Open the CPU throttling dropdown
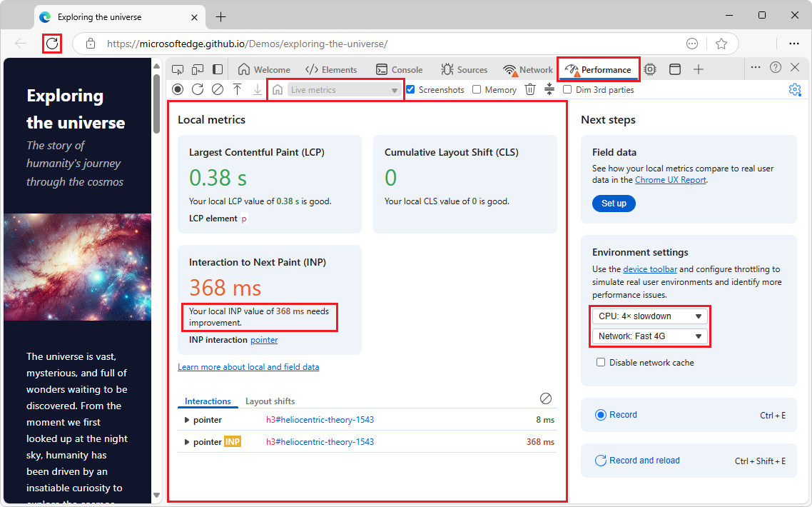 coord(649,316)
